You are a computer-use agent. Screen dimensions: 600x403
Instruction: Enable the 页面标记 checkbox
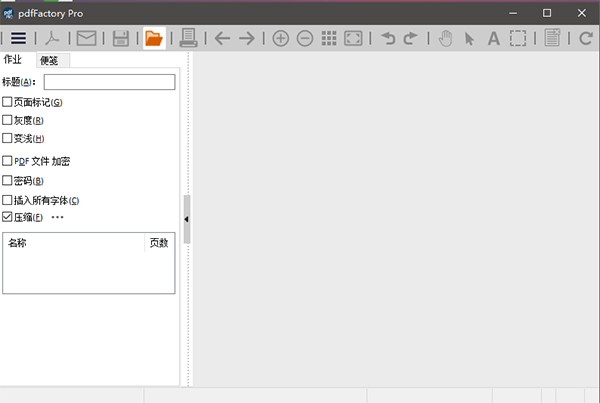tap(7, 102)
